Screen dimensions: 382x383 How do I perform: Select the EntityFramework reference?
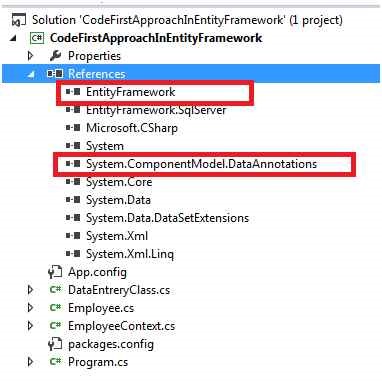(x=130, y=92)
